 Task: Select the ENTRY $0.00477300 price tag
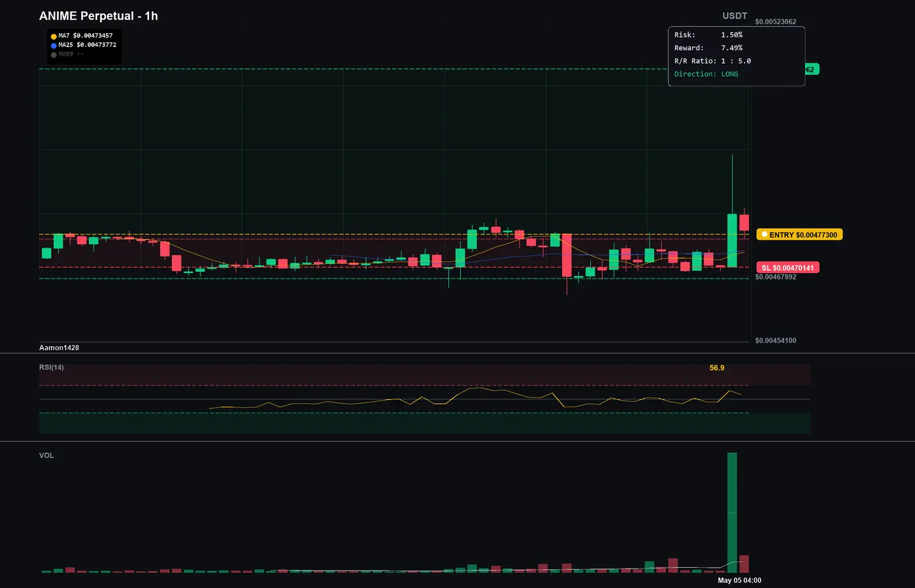799,235
